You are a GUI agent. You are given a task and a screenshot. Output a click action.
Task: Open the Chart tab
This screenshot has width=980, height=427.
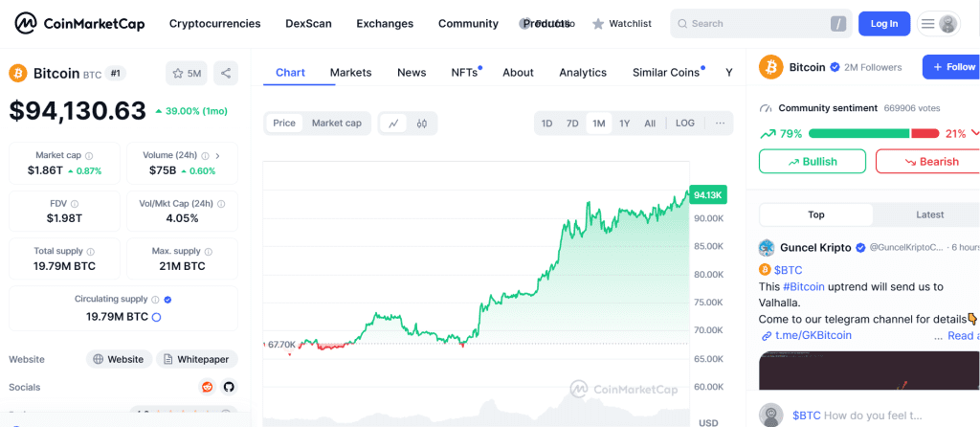coord(290,73)
